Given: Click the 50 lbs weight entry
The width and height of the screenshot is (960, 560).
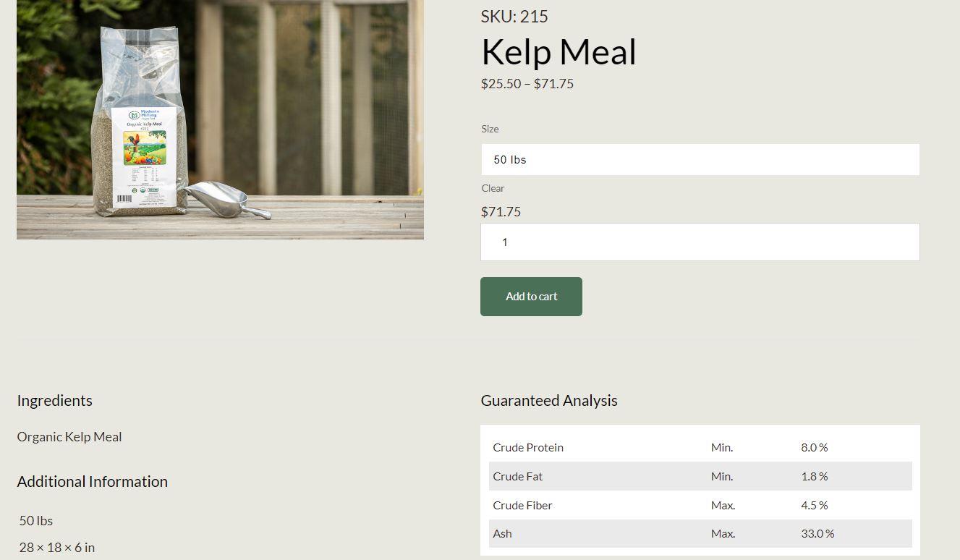Looking at the screenshot, I should click(36, 521).
